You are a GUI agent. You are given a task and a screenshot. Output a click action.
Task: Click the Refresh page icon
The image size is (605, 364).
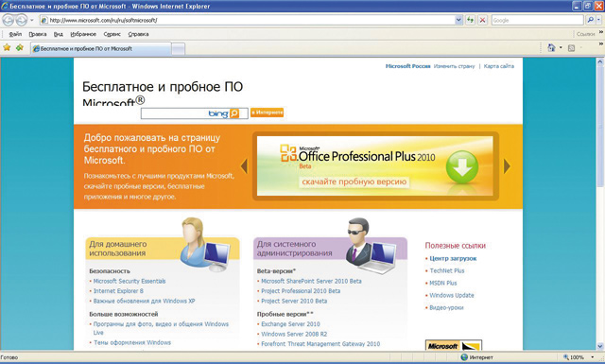coord(471,20)
